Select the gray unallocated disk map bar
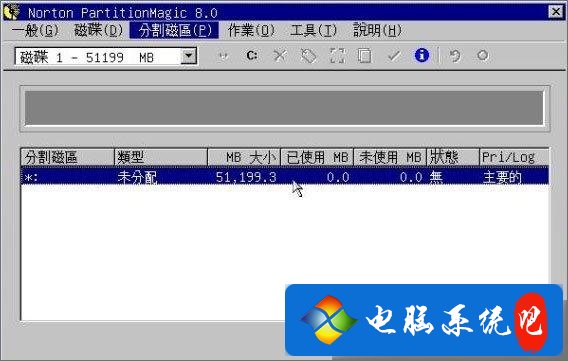 click(x=284, y=108)
